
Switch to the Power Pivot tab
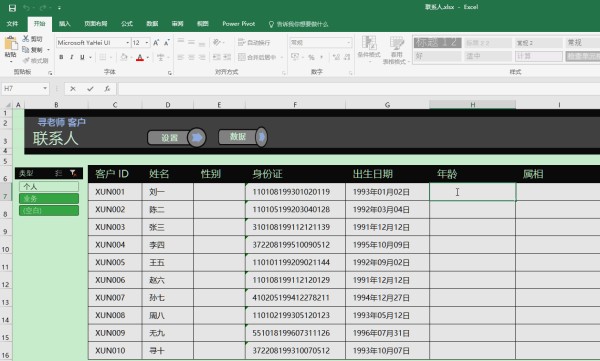[x=238, y=24]
